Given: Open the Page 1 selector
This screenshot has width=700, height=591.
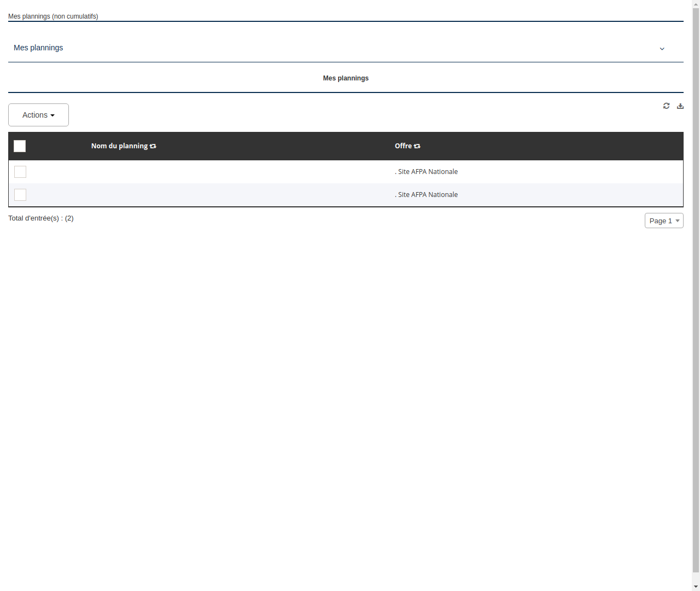Looking at the screenshot, I should [x=663, y=221].
